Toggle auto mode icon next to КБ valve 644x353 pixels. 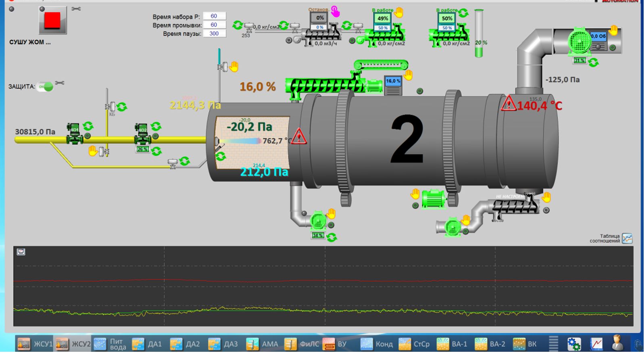coord(121,107)
